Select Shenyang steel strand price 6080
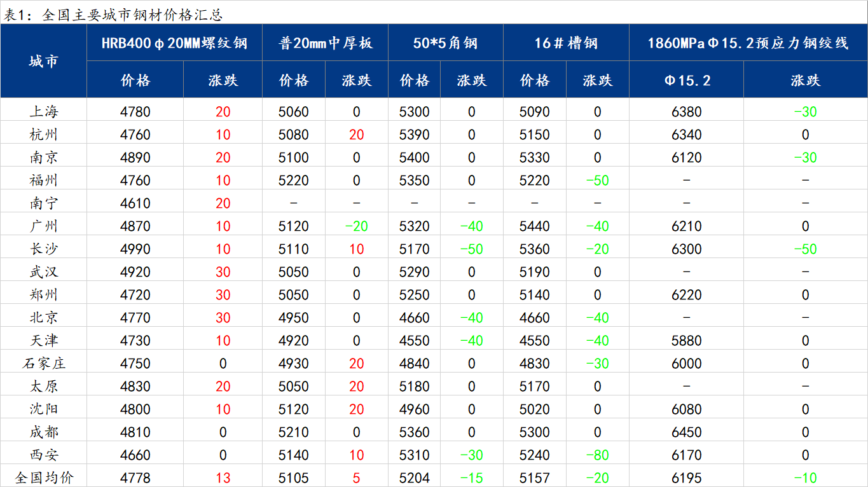The height and width of the screenshot is (487, 868). (686, 409)
